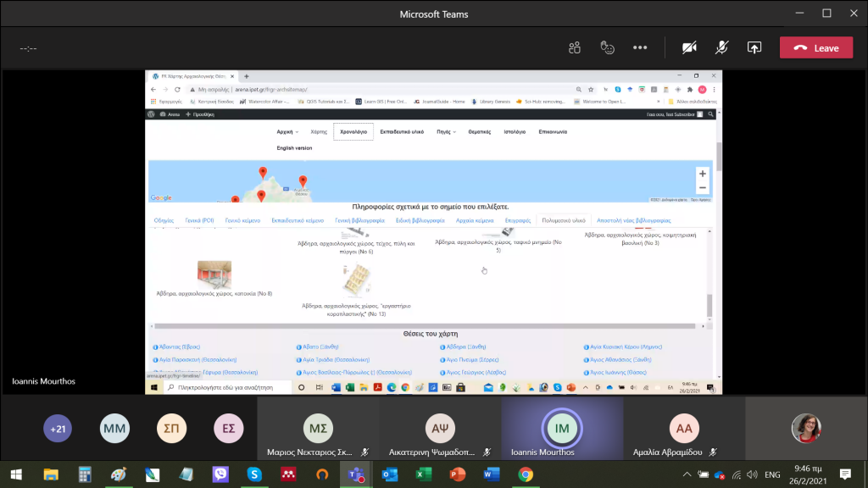Image resolution: width=868 pixels, height=488 pixels.
Task: Open the More actions ellipsis menu
Action: click(640, 48)
